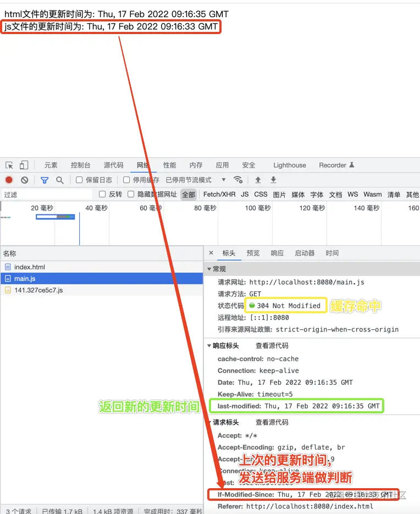The image size is (420, 514).
Task: Filter requests by 字体
Action: [x=317, y=195]
